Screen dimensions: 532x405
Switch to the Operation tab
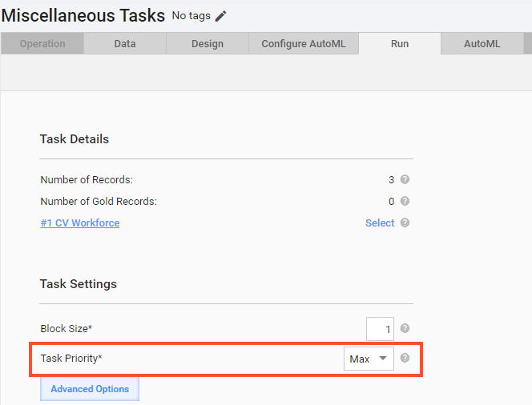[x=42, y=44]
